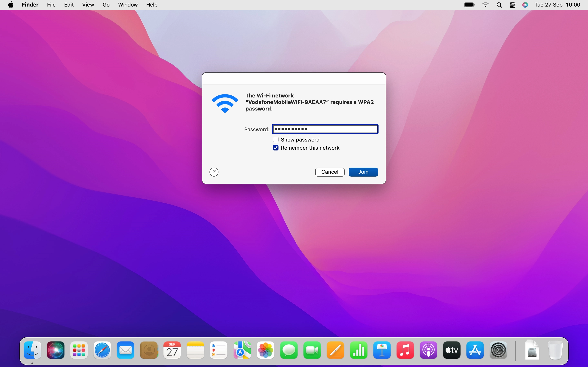
Task: Open the Window menu
Action: [128, 5]
